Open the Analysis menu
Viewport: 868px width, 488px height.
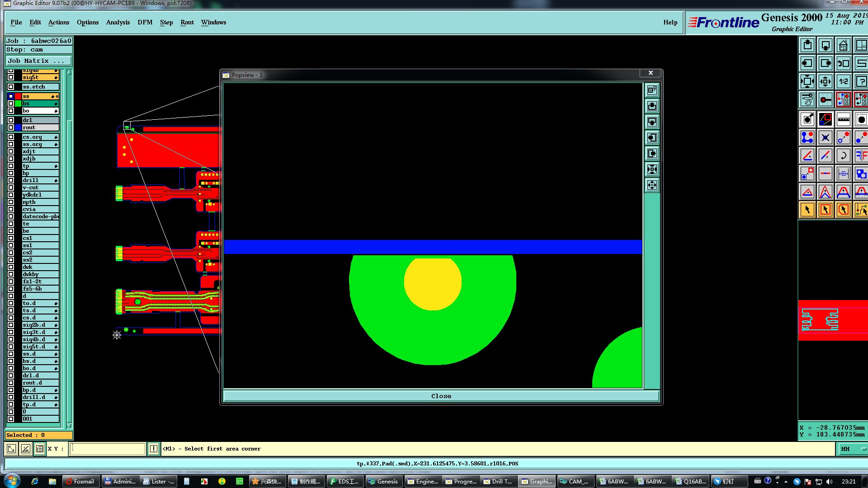[118, 22]
